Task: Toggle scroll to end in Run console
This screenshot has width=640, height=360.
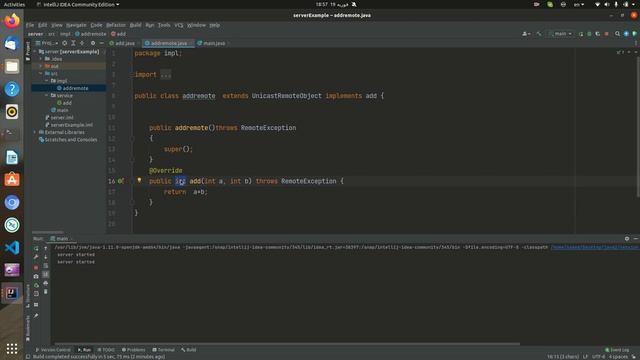Action: [46, 274]
